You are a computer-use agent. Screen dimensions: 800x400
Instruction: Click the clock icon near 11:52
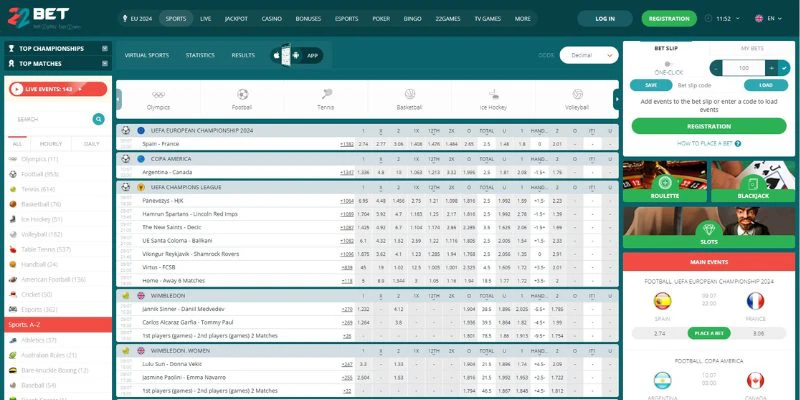pos(708,18)
